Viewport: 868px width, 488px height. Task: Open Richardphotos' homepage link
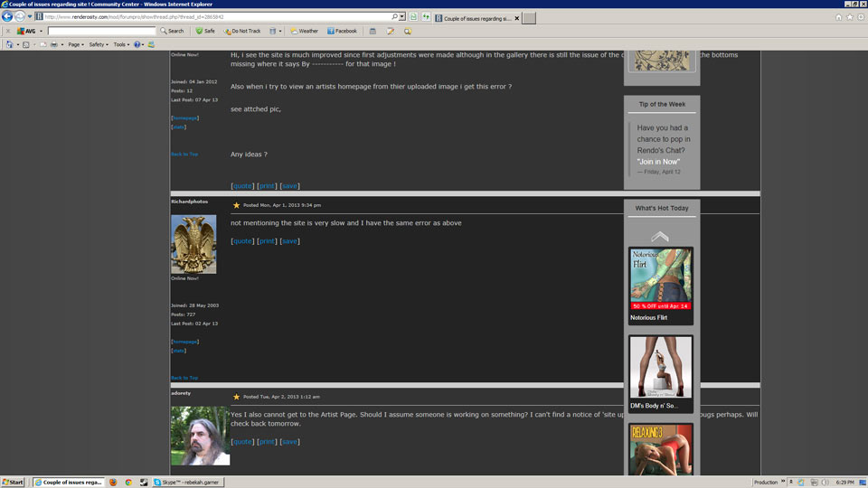(x=184, y=342)
